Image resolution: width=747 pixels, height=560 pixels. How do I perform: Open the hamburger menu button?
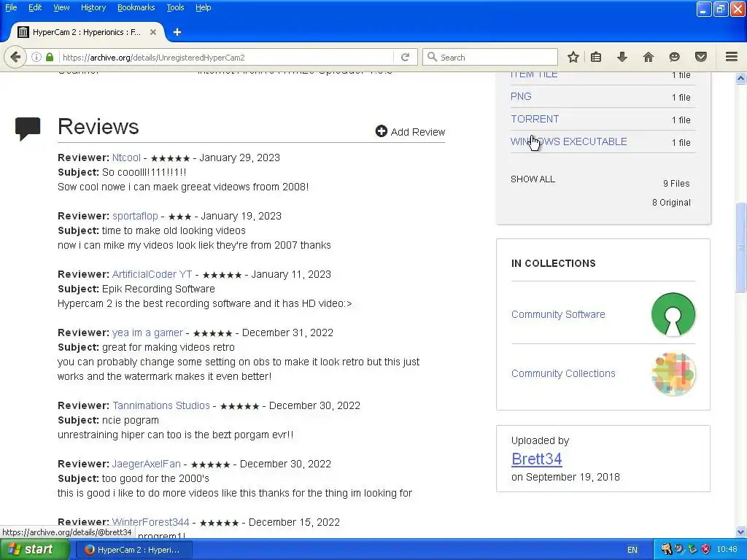732,57
